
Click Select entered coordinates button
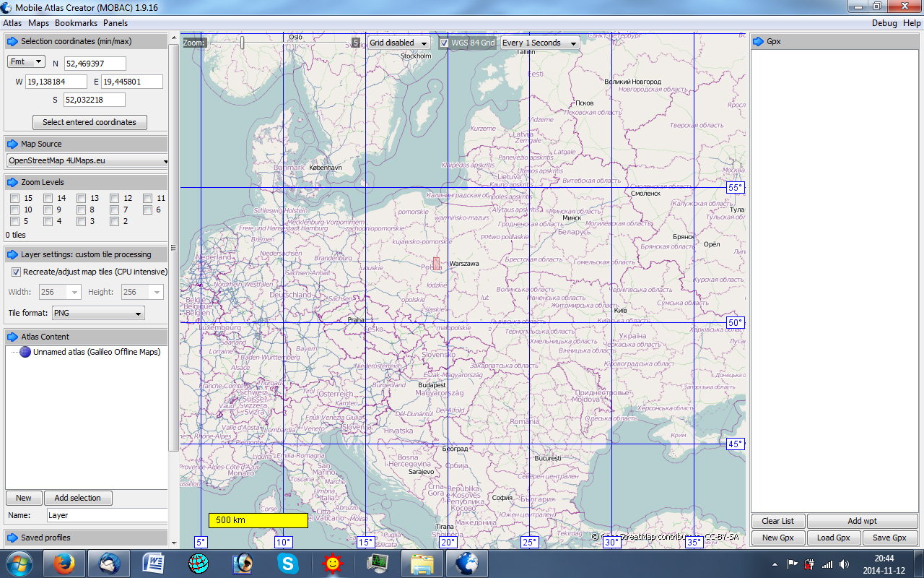[90, 122]
